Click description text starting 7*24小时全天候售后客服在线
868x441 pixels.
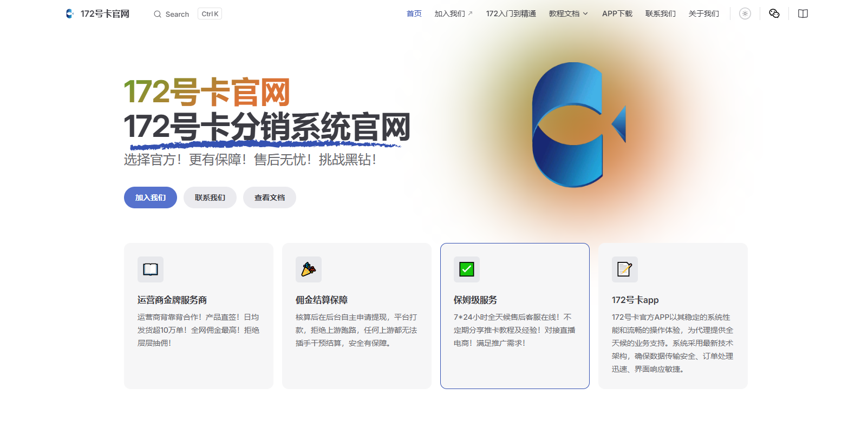pyautogui.click(x=515, y=330)
